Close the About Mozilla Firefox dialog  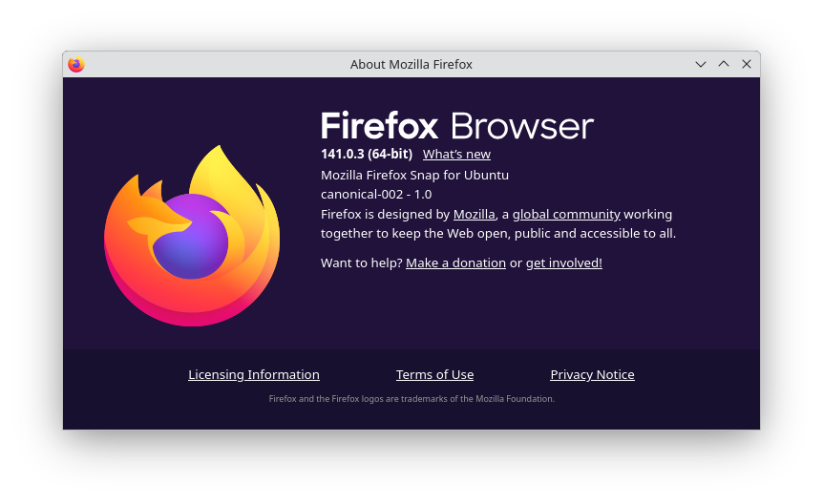747,64
